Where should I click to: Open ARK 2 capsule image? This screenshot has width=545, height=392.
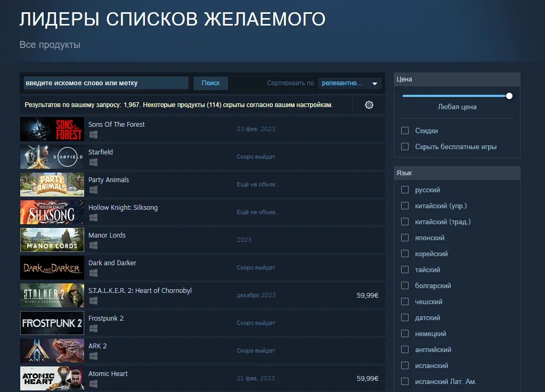52,350
